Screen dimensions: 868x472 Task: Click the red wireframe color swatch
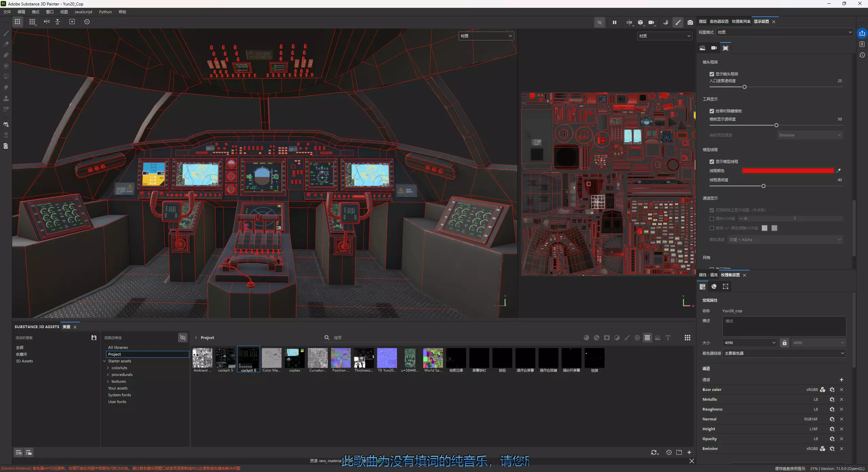[x=788, y=171]
